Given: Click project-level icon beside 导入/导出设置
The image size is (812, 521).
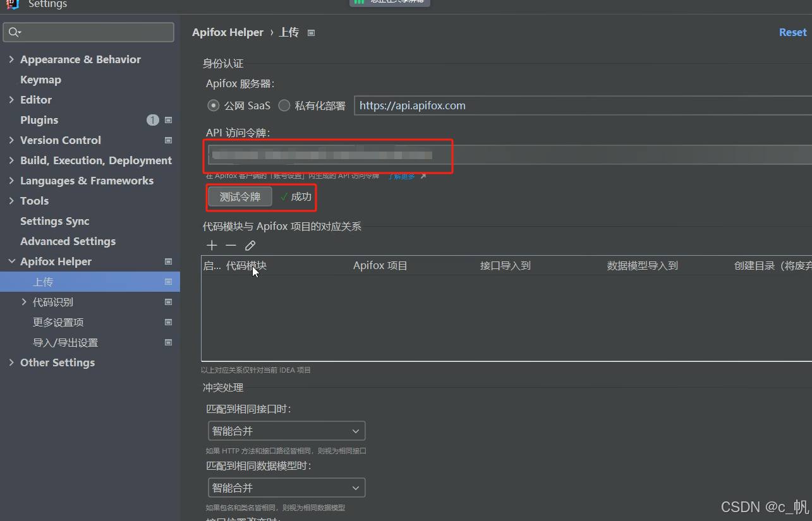Looking at the screenshot, I should [169, 342].
